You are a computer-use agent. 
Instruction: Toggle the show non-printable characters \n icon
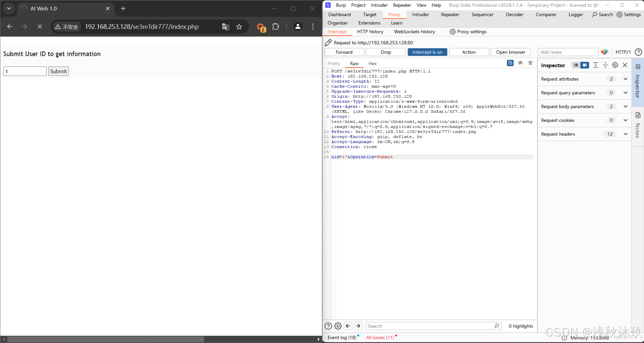(520, 63)
